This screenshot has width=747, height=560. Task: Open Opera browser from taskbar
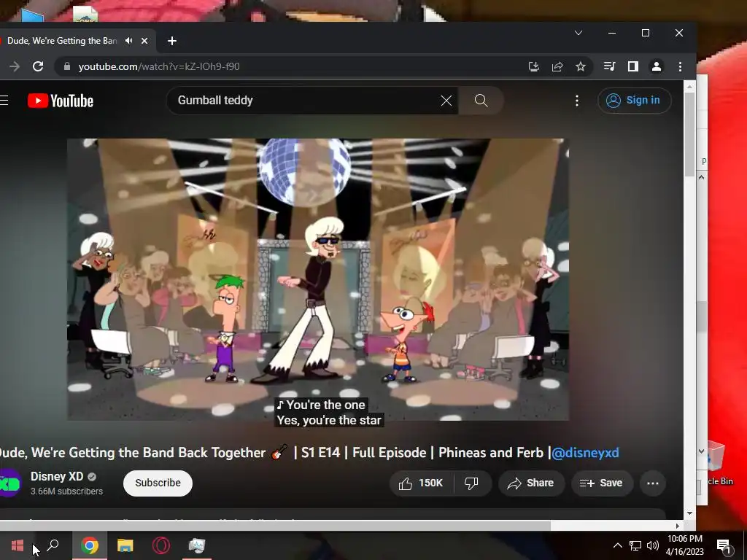click(161, 545)
